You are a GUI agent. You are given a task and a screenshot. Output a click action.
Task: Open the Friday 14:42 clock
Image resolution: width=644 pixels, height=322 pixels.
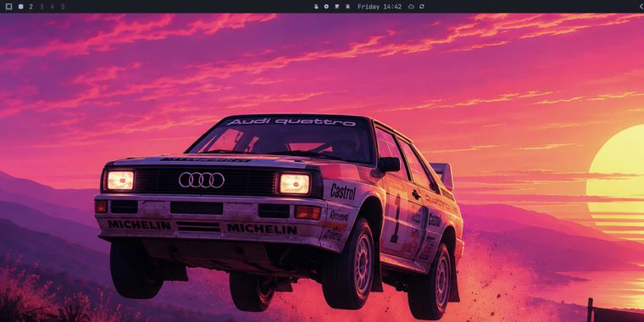click(380, 7)
